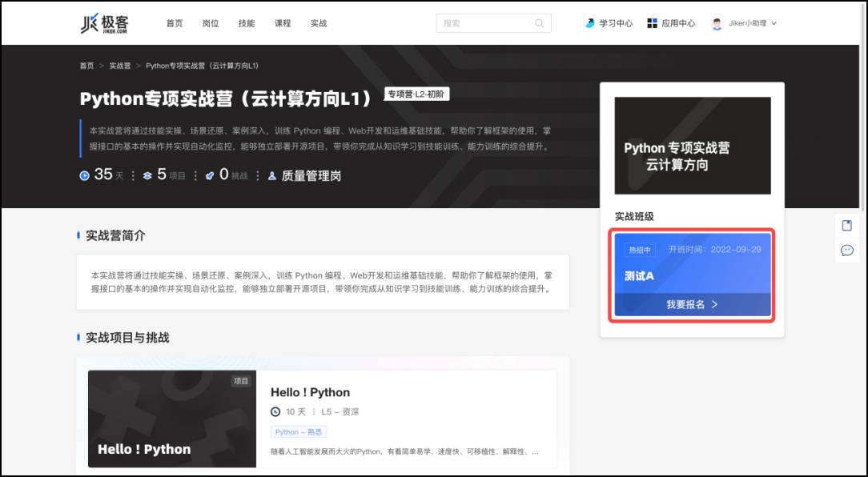The width and height of the screenshot is (868, 477).
Task: Click the 首页 breadcrumb link
Action: click(x=86, y=66)
